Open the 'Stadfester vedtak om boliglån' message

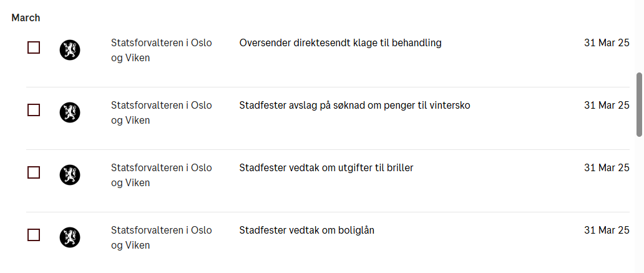(306, 231)
